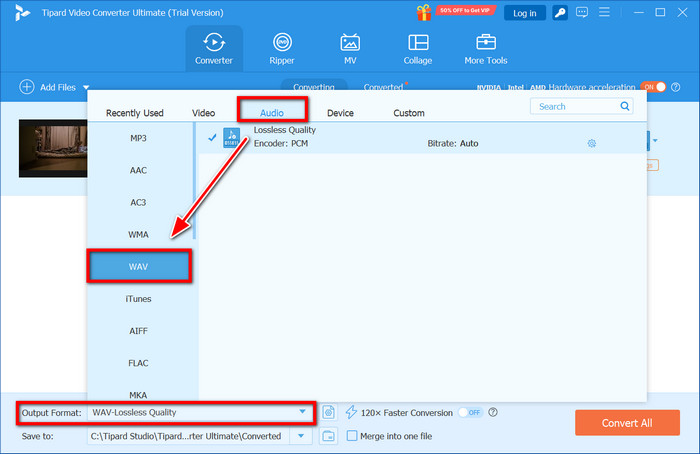Open More Tools
700x454 pixels.
486,49
